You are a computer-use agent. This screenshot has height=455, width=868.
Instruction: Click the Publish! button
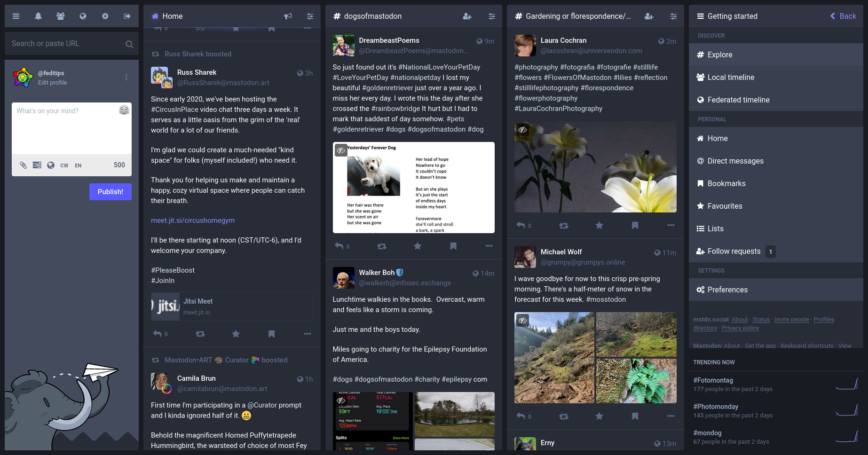click(110, 192)
